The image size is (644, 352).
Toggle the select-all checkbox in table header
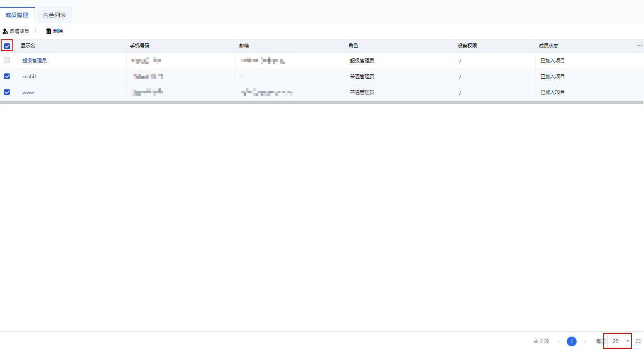click(x=7, y=46)
